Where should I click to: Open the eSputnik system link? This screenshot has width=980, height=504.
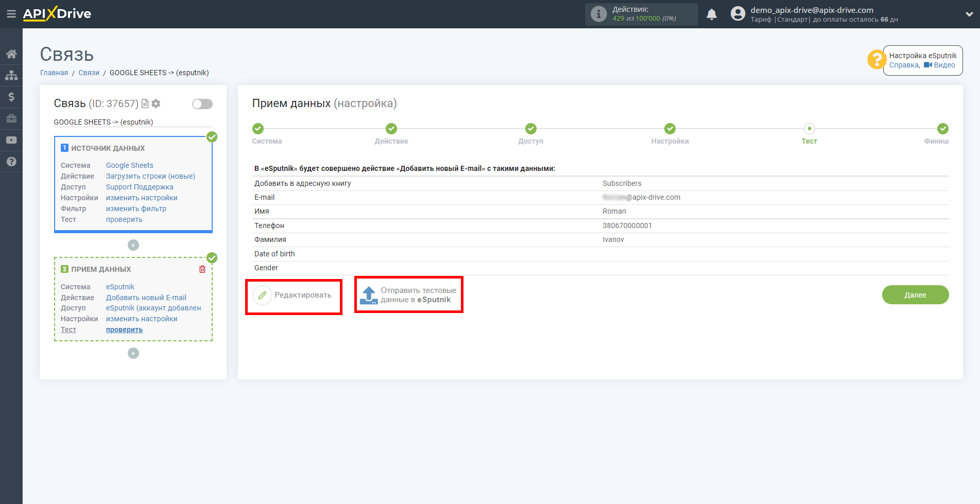coord(120,287)
